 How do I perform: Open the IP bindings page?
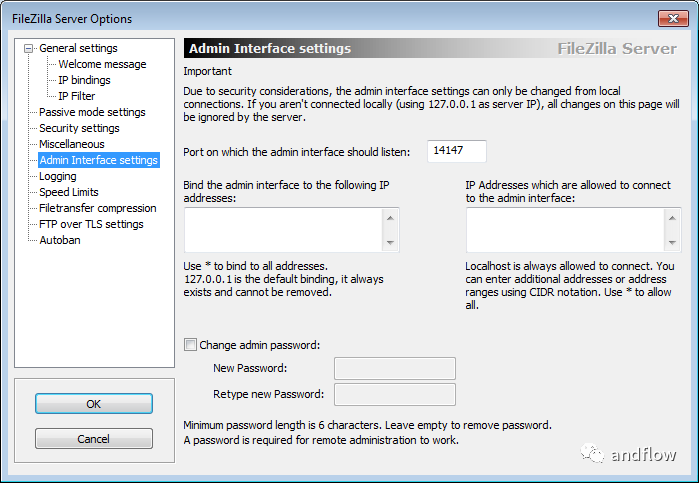tap(84, 80)
